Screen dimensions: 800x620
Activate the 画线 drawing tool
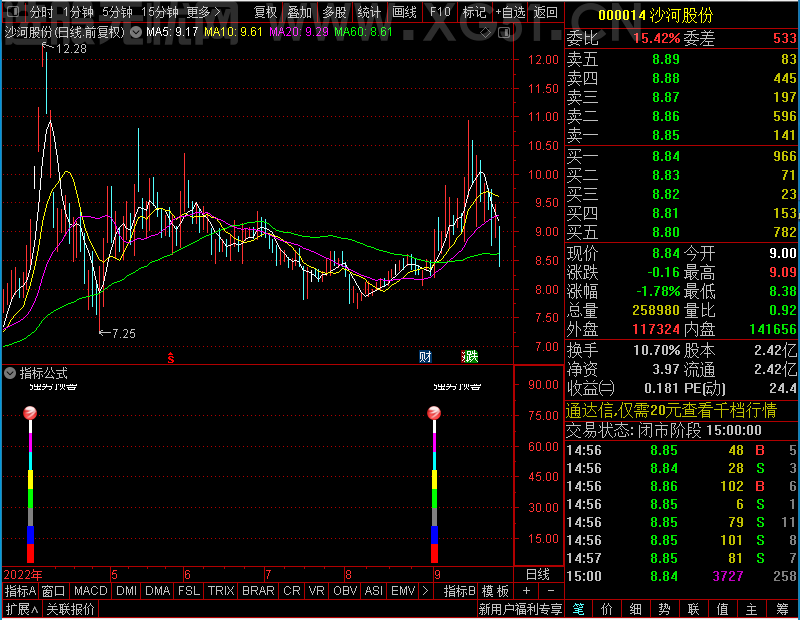(404, 12)
